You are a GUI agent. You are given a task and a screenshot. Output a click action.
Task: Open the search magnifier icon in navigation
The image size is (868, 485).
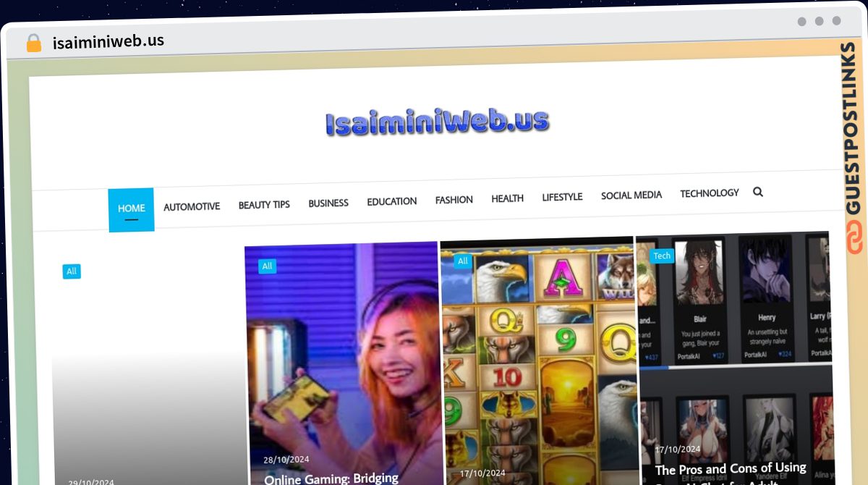tap(758, 192)
